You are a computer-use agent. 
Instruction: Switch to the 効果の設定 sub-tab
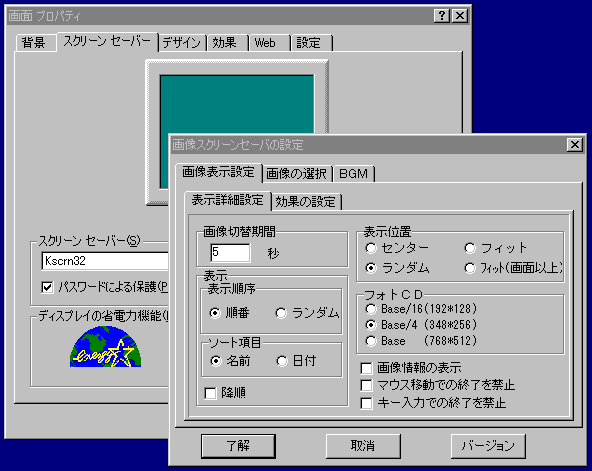pyautogui.click(x=305, y=202)
